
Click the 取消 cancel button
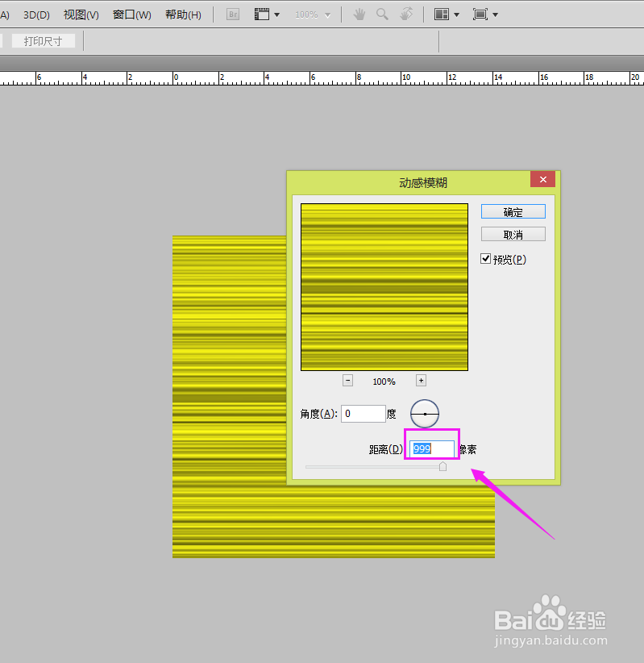(513, 234)
